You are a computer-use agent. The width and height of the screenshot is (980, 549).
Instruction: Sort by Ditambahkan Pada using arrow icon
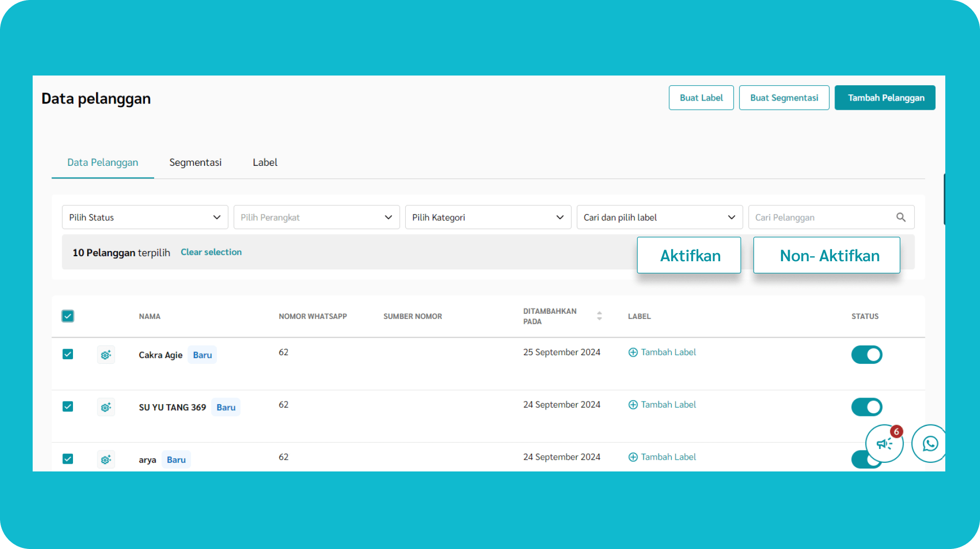599,316
